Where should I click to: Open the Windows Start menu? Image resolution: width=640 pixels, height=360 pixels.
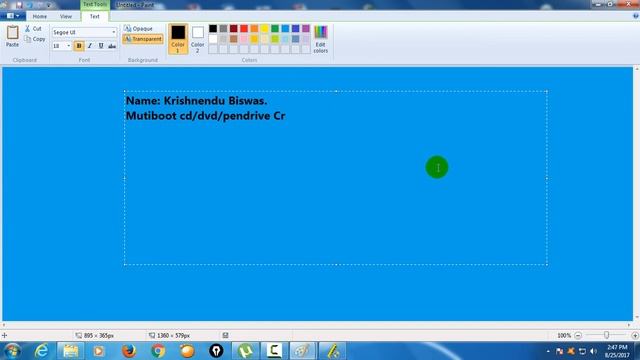(x=12, y=351)
